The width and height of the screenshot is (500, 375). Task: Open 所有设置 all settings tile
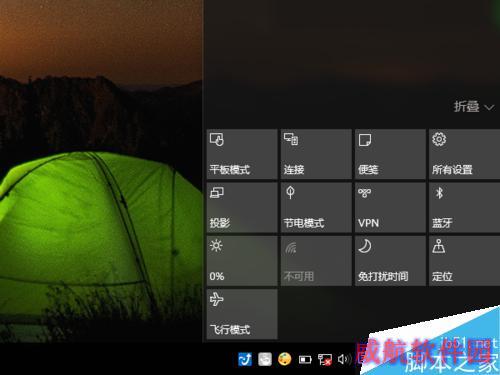point(465,154)
